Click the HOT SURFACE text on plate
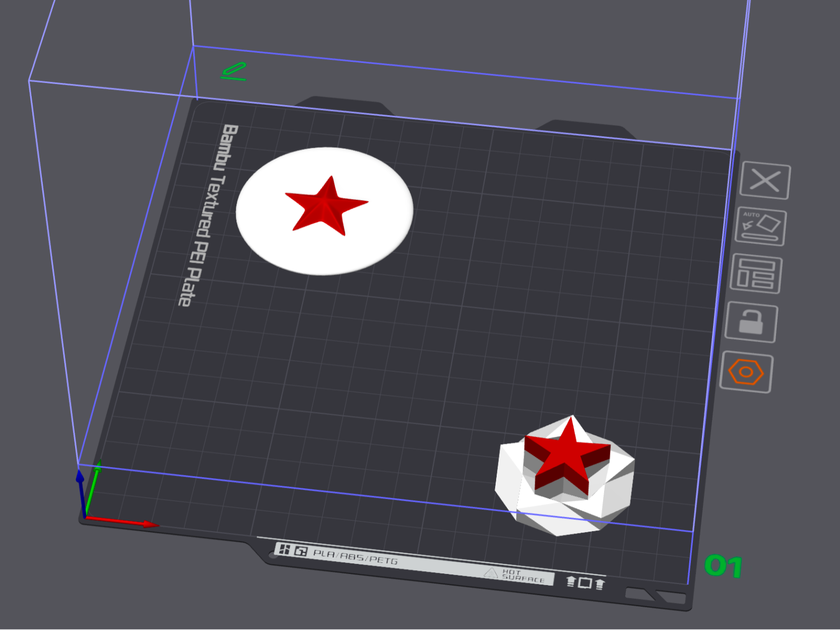This screenshot has height=630, width=840. tap(522, 576)
